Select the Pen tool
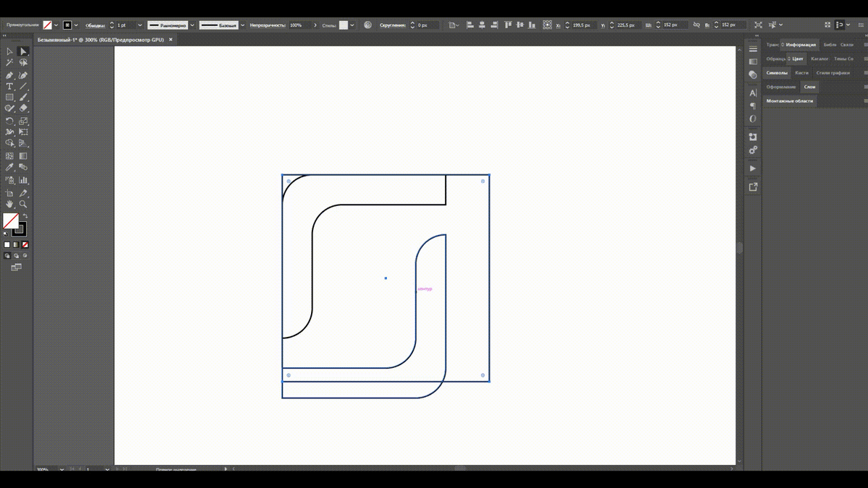This screenshot has height=488, width=868. point(9,75)
